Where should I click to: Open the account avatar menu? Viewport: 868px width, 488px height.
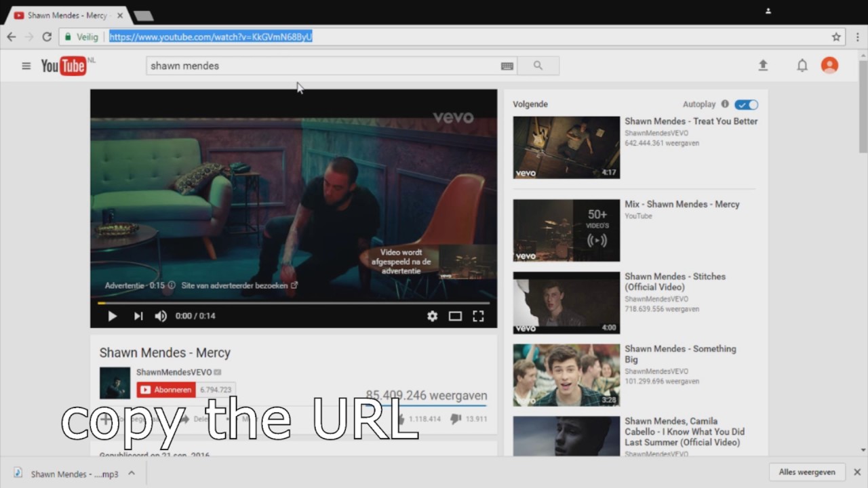[x=829, y=65]
